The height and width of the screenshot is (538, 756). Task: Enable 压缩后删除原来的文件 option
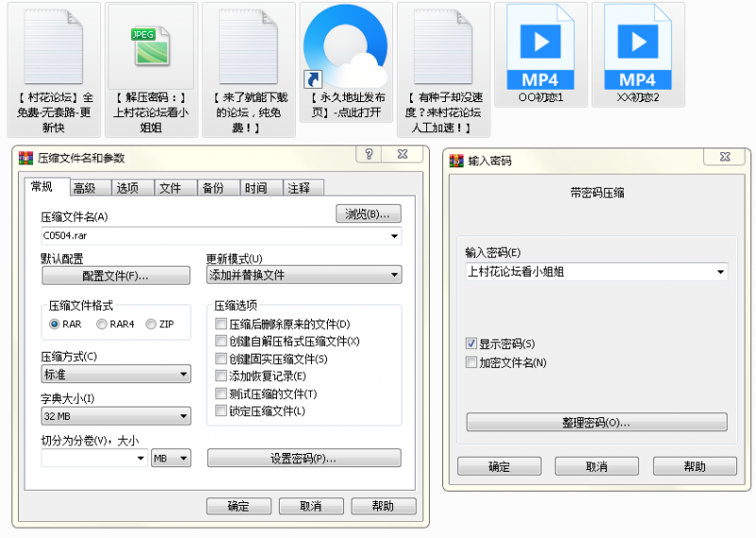click(221, 324)
